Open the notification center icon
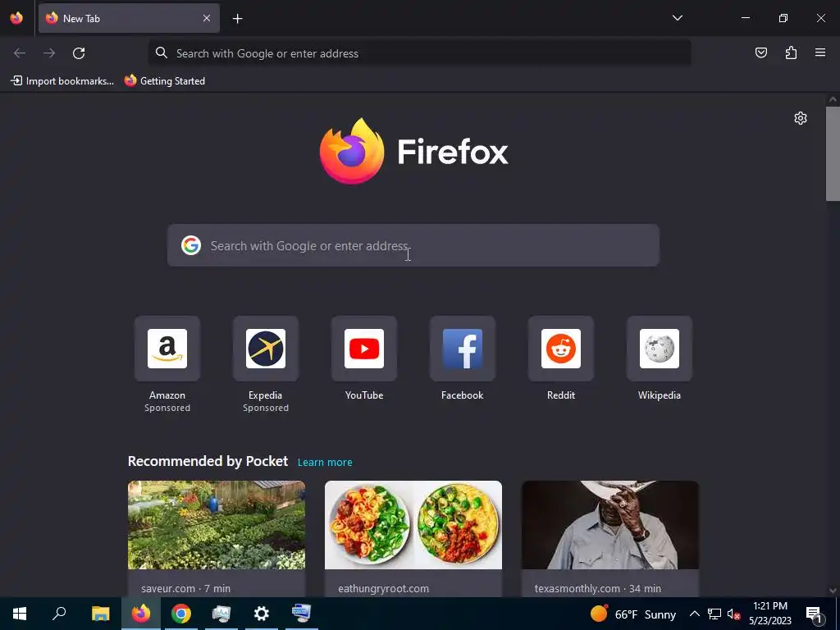 pyautogui.click(x=814, y=614)
